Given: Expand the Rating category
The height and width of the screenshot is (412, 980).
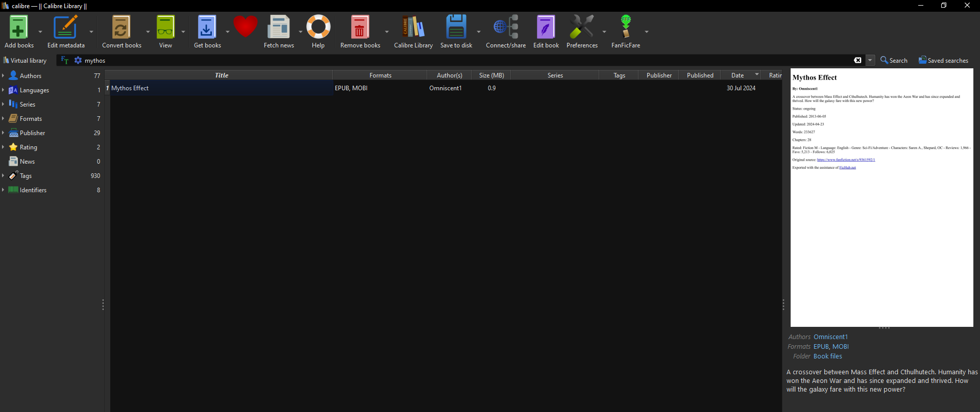Looking at the screenshot, I should [3, 147].
